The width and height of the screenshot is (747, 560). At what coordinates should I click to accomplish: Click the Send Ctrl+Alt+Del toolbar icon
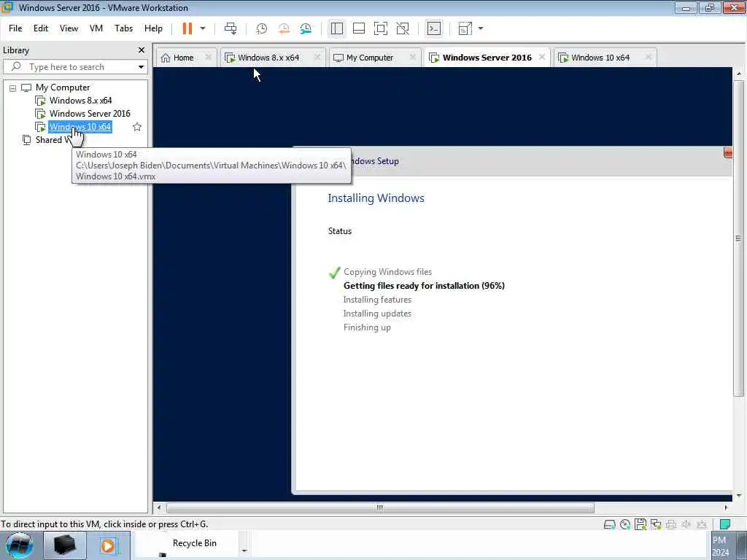[231, 28]
